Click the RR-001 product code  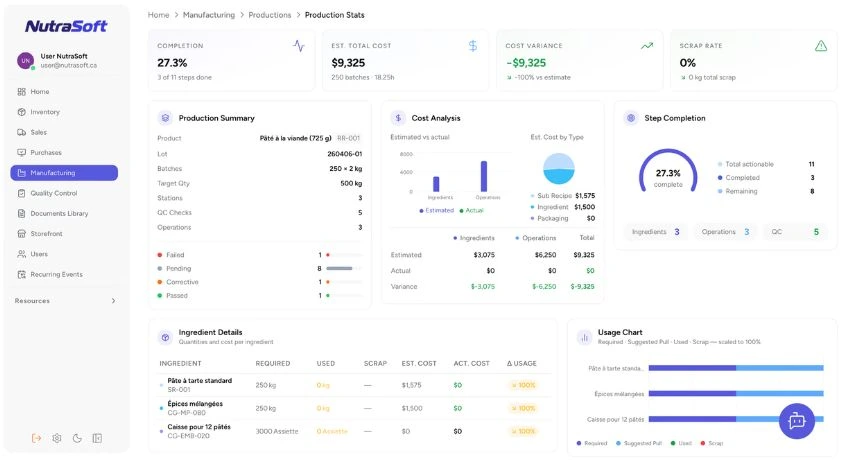click(x=348, y=138)
